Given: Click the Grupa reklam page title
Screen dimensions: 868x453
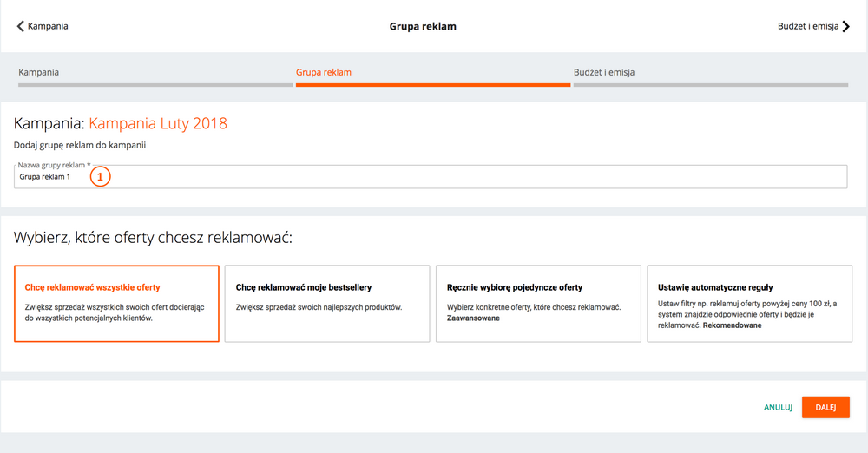Looking at the screenshot, I should point(423,26).
